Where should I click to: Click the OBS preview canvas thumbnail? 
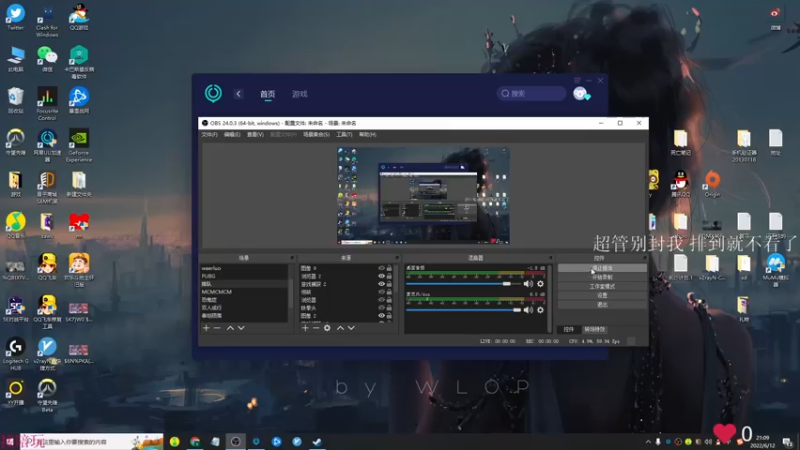coord(423,196)
